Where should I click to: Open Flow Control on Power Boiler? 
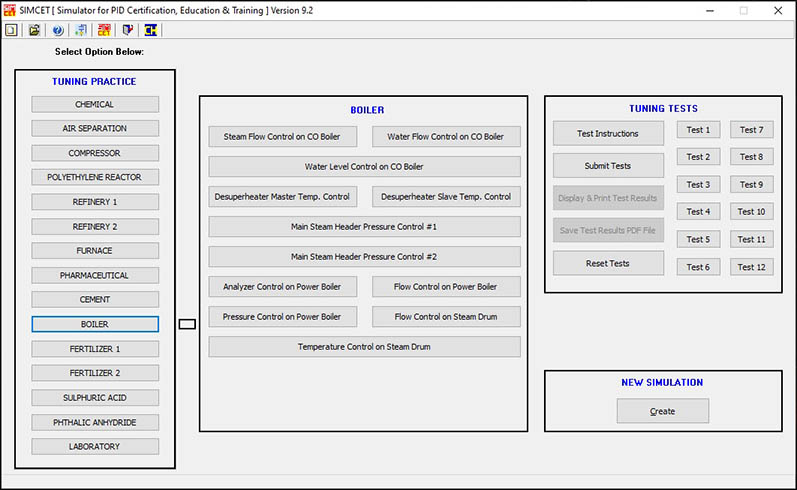(x=446, y=287)
